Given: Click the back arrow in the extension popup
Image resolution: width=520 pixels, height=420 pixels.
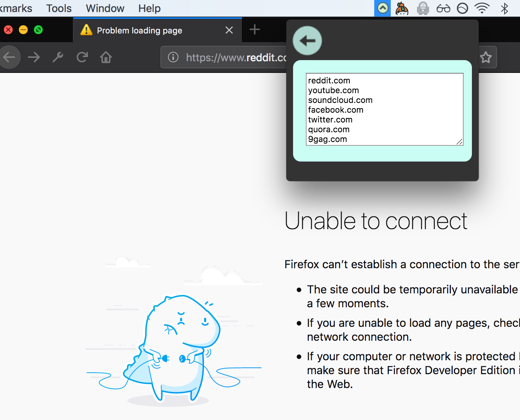Looking at the screenshot, I should [307, 41].
